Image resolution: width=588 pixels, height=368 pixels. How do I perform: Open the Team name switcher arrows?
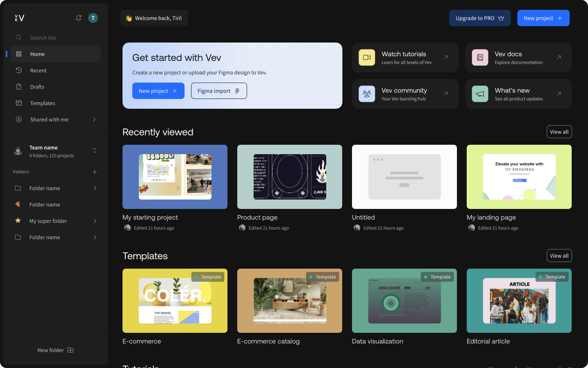[x=95, y=150]
